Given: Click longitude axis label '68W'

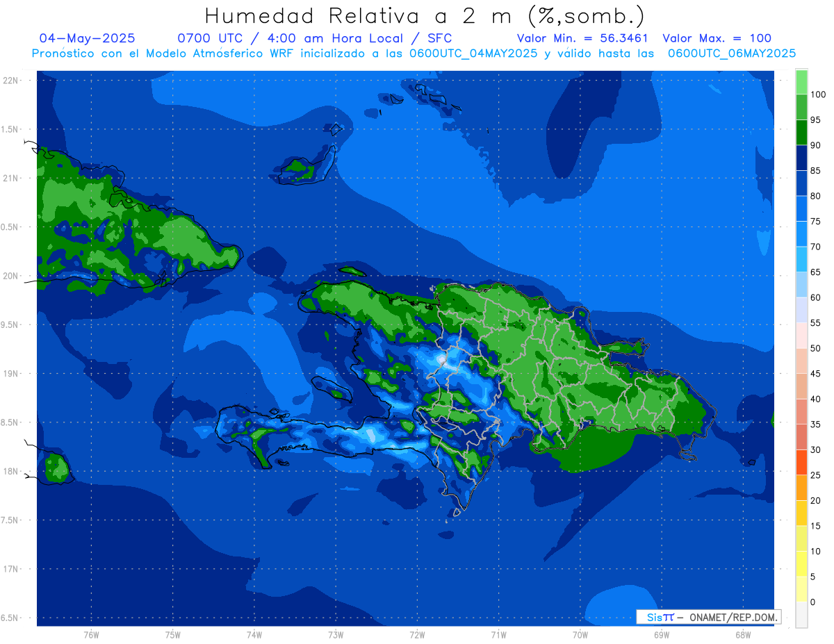Looking at the screenshot, I should [743, 634].
